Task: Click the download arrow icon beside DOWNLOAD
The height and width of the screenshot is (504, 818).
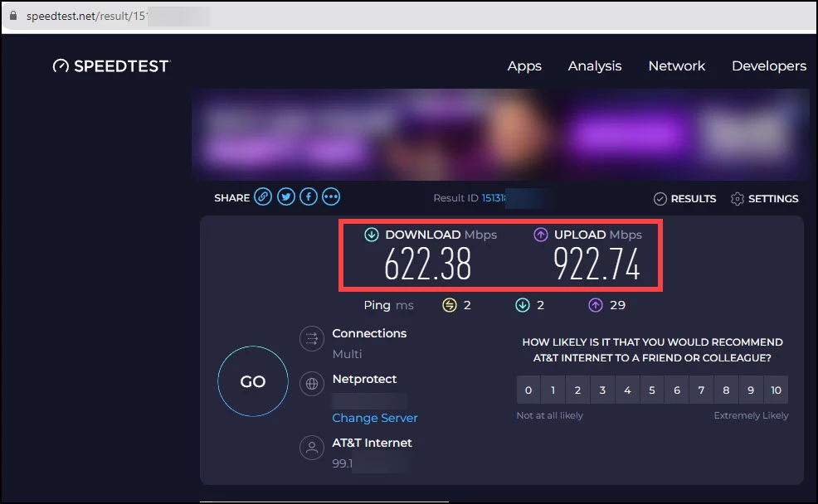Action: click(372, 235)
